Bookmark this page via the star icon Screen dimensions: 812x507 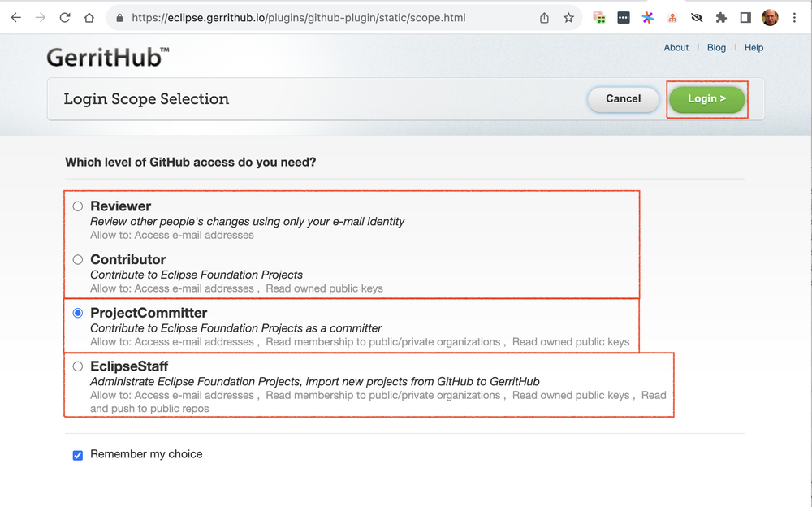click(x=568, y=16)
